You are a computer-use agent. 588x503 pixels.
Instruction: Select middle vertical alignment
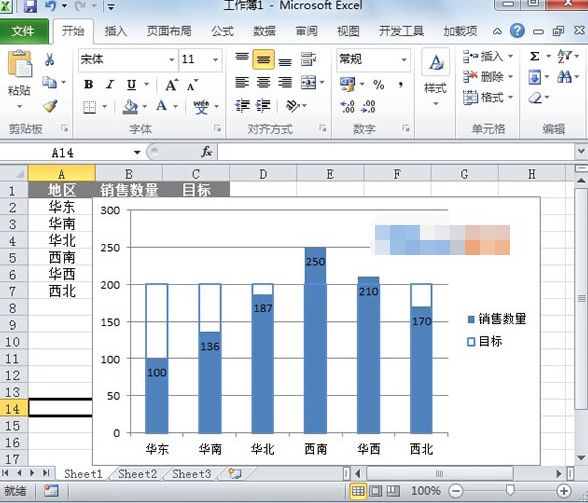[x=263, y=59]
